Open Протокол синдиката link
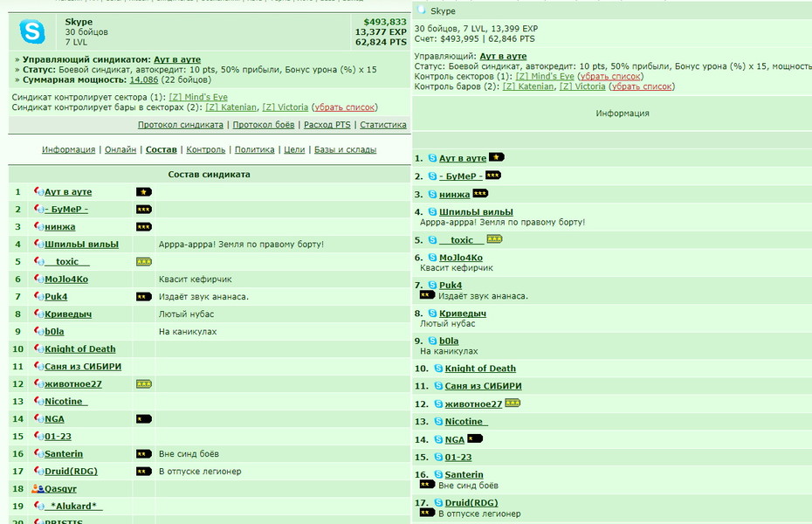The height and width of the screenshot is (524, 812). 180,125
